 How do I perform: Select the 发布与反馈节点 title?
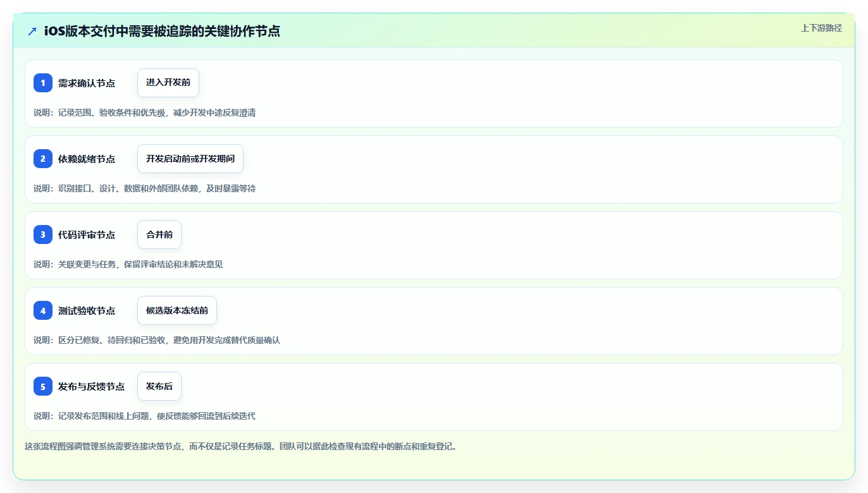click(x=91, y=386)
